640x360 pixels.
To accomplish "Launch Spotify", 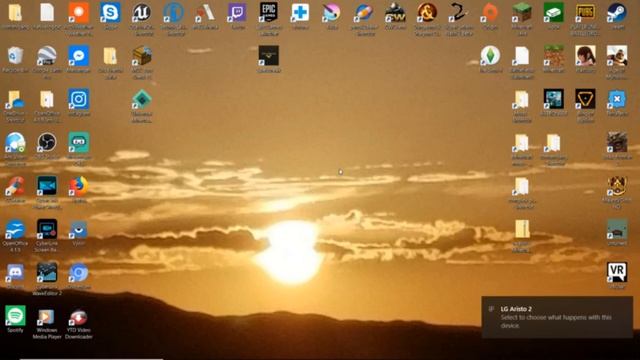I will click(x=15, y=316).
